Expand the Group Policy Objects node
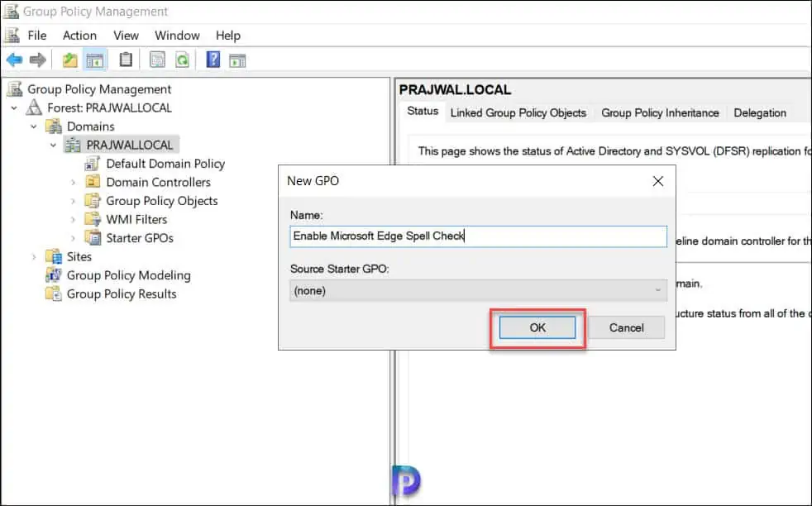This screenshot has width=812, height=506. coord(73,201)
